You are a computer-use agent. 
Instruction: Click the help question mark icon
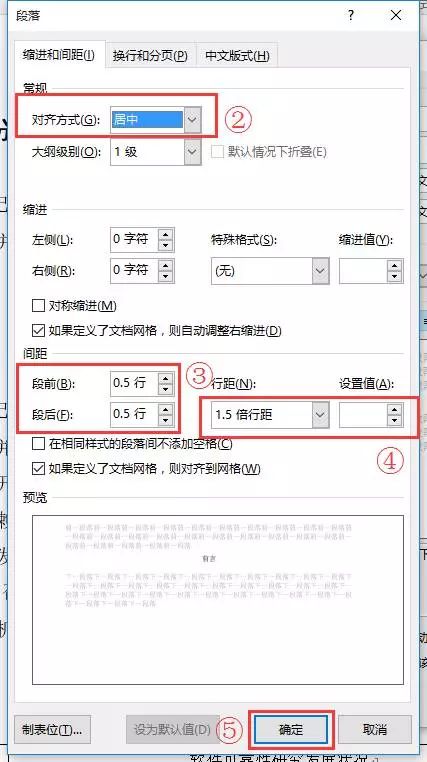point(351,16)
